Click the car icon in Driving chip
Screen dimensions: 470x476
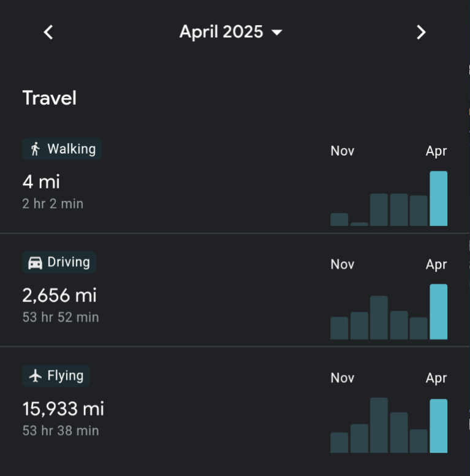click(35, 263)
